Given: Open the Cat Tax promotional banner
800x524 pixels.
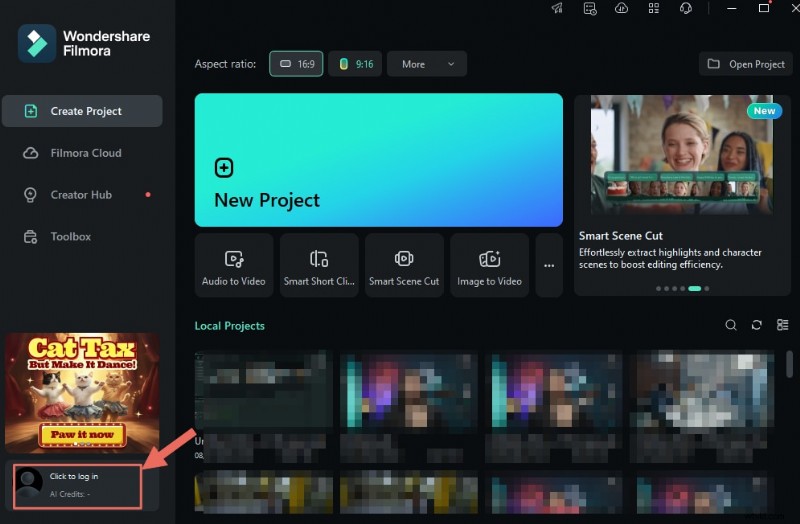Looking at the screenshot, I should pos(82,393).
